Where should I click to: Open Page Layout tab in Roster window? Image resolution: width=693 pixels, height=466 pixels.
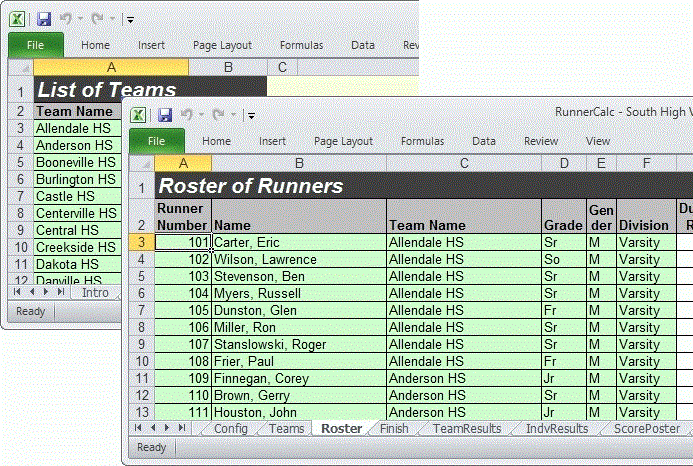coord(343,141)
